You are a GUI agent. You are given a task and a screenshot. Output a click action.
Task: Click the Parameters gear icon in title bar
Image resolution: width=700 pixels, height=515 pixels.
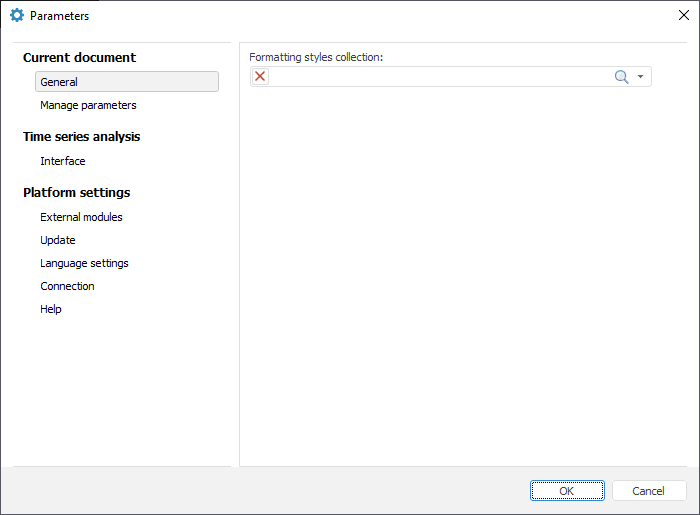(17, 16)
